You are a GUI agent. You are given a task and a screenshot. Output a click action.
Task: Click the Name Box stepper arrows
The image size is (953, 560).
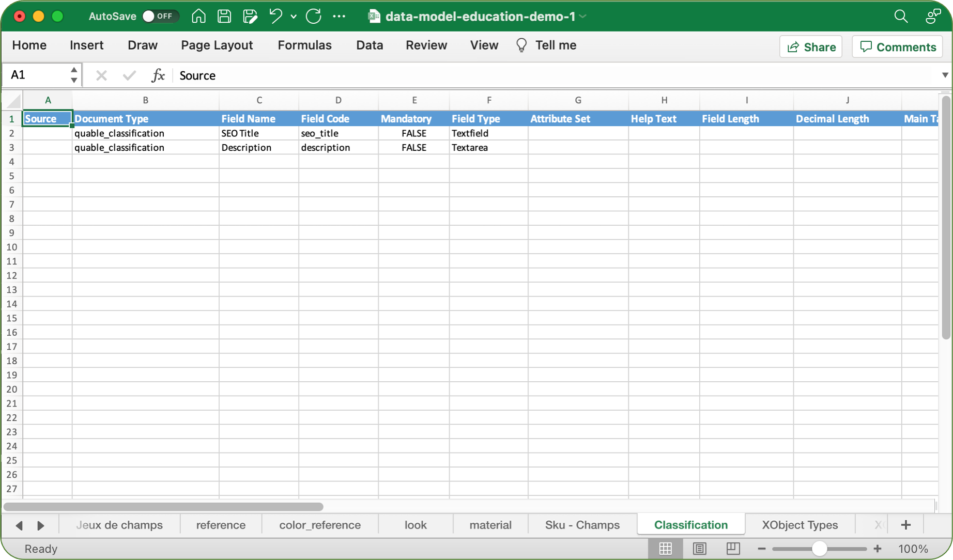pos(74,75)
